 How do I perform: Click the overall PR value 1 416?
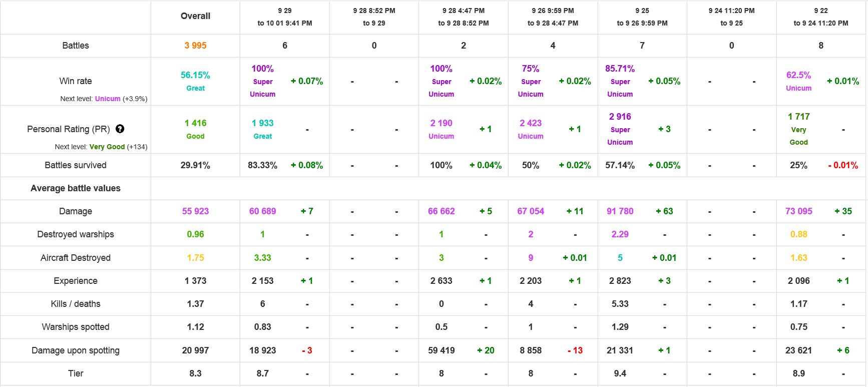[195, 123]
